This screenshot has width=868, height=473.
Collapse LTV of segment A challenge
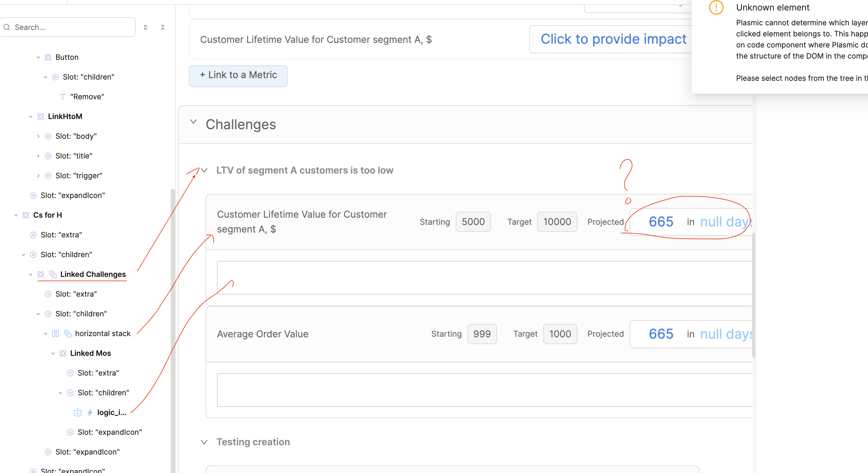click(204, 170)
